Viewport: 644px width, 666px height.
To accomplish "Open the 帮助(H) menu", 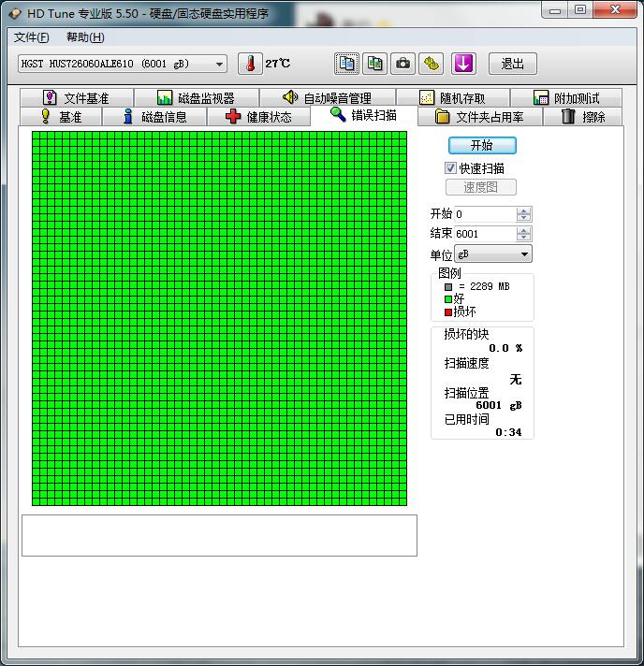I will 85,37.
